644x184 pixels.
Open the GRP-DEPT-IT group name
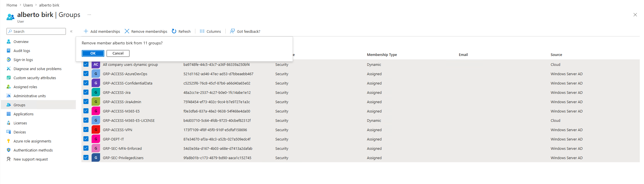[113, 139]
